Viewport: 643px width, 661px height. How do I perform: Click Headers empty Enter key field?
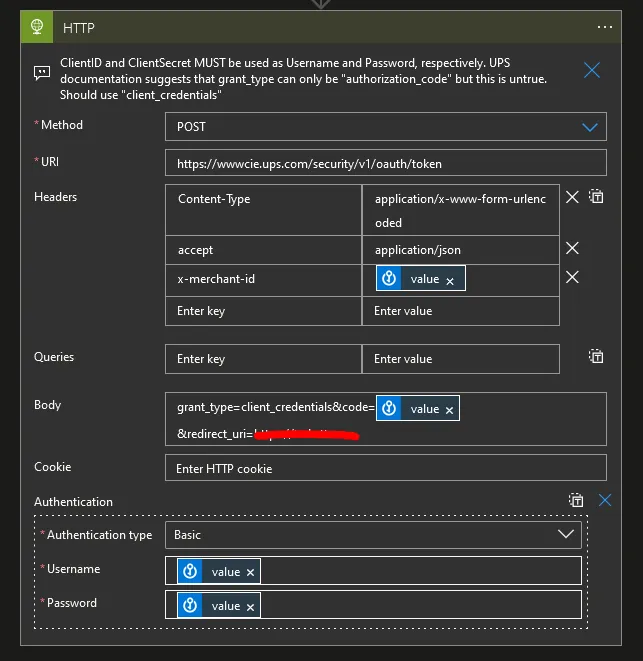click(264, 311)
